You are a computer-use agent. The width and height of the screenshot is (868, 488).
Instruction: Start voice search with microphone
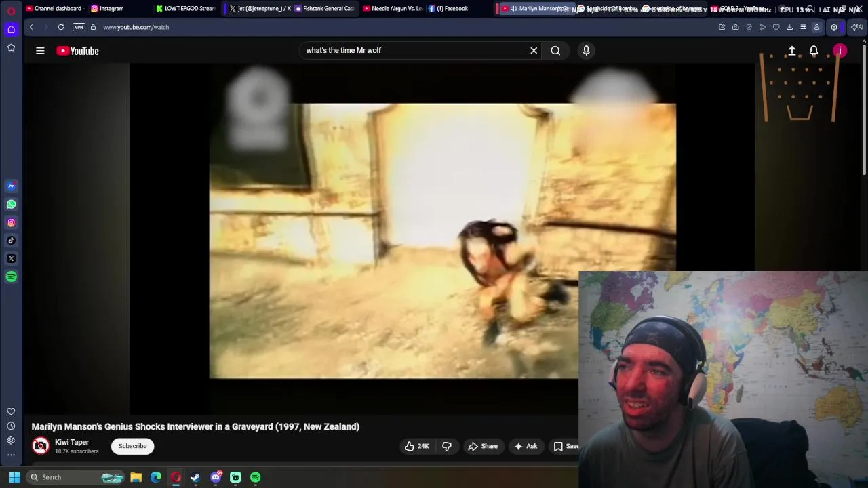point(587,50)
